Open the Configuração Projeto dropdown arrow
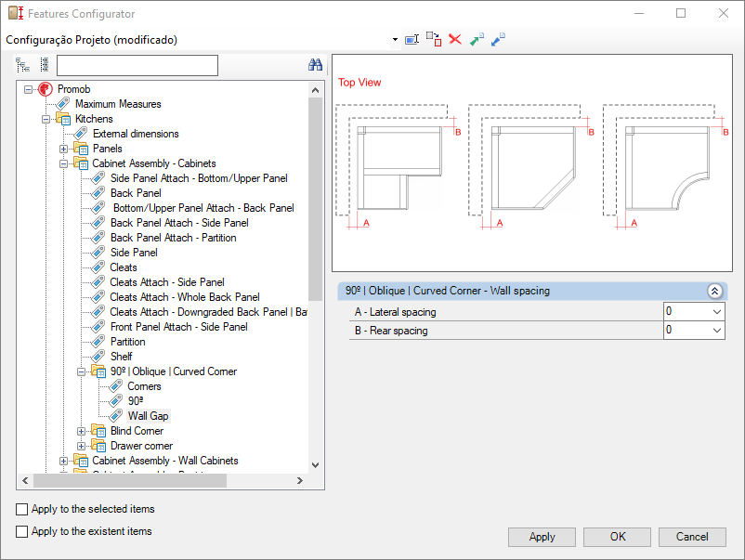The height and width of the screenshot is (560, 745). pos(395,39)
